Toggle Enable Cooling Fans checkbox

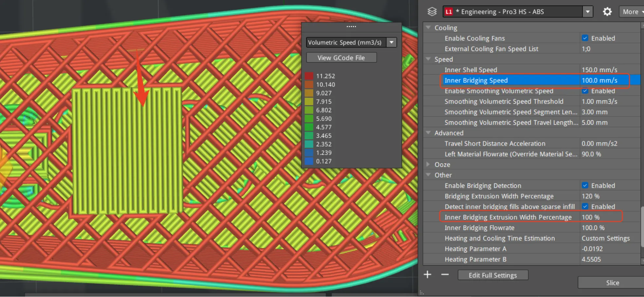click(x=585, y=38)
